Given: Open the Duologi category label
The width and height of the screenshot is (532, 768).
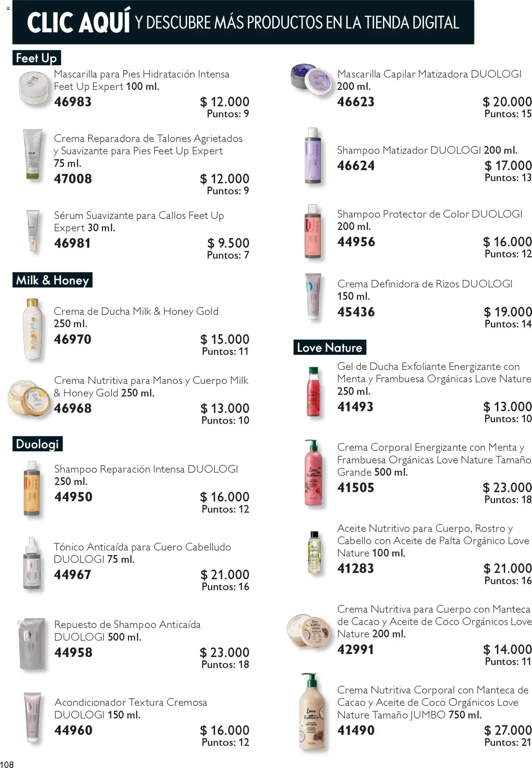Looking at the screenshot, I should [x=37, y=444].
